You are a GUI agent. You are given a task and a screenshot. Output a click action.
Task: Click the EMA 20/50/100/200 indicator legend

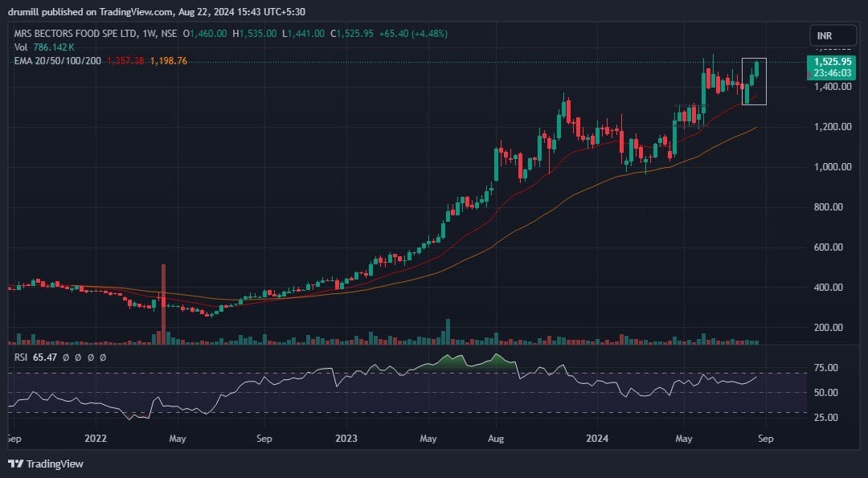pyautogui.click(x=57, y=61)
